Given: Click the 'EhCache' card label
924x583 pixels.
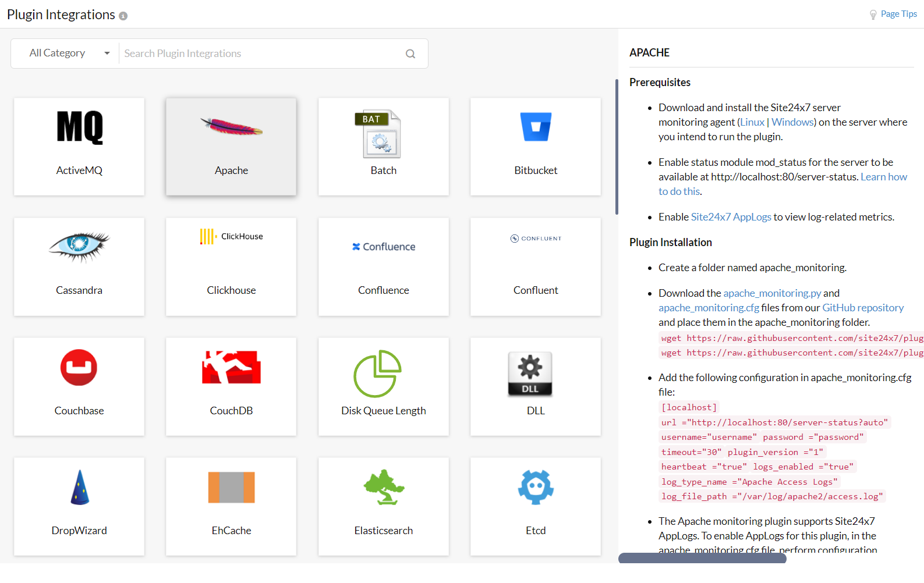Looking at the screenshot, I should pos(231,531).
